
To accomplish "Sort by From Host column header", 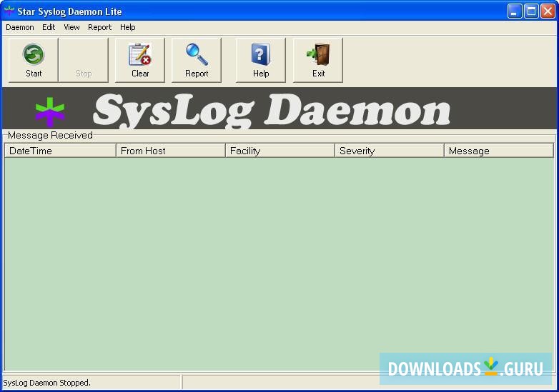I will click(x=171, y=151).
